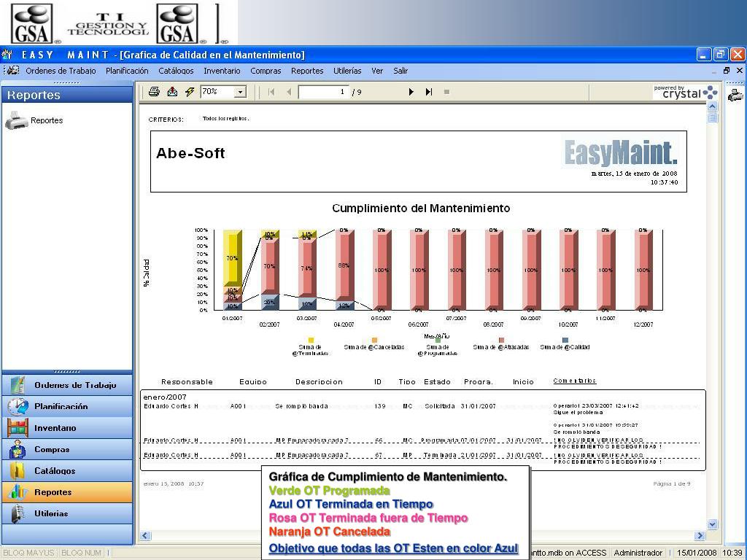747x560 pixels.
Task: Click orange Suma de @Canceladas legend swatch
Action: tap(374, 340)
